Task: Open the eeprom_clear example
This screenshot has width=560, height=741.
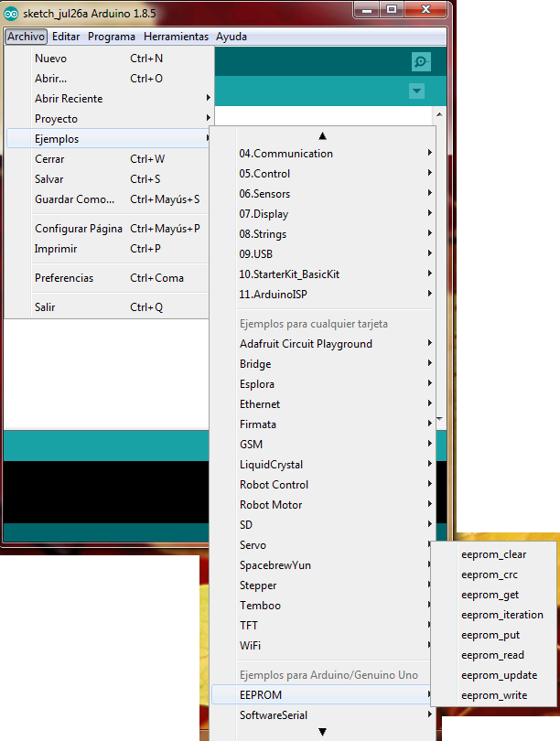Action: coord(494,554)
